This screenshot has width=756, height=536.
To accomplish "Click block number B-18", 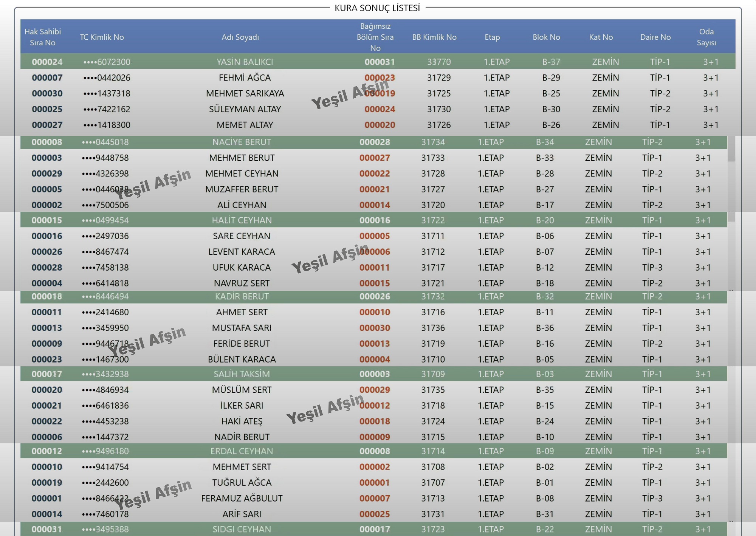I will (x=545, y=283).
